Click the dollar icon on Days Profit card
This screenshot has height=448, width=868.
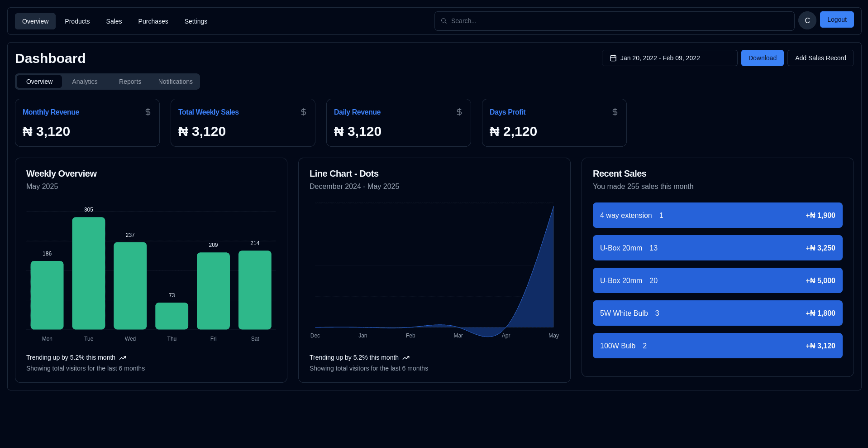tap(615, 112)
